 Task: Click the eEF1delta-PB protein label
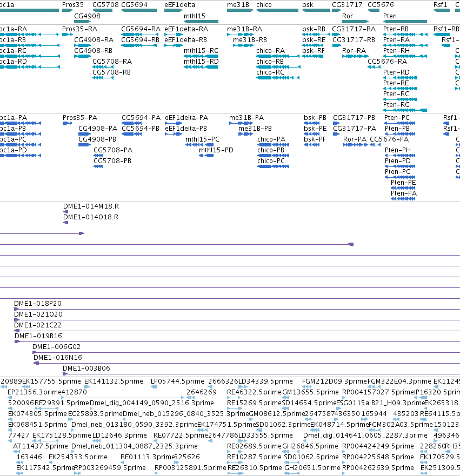pos(186,129)
